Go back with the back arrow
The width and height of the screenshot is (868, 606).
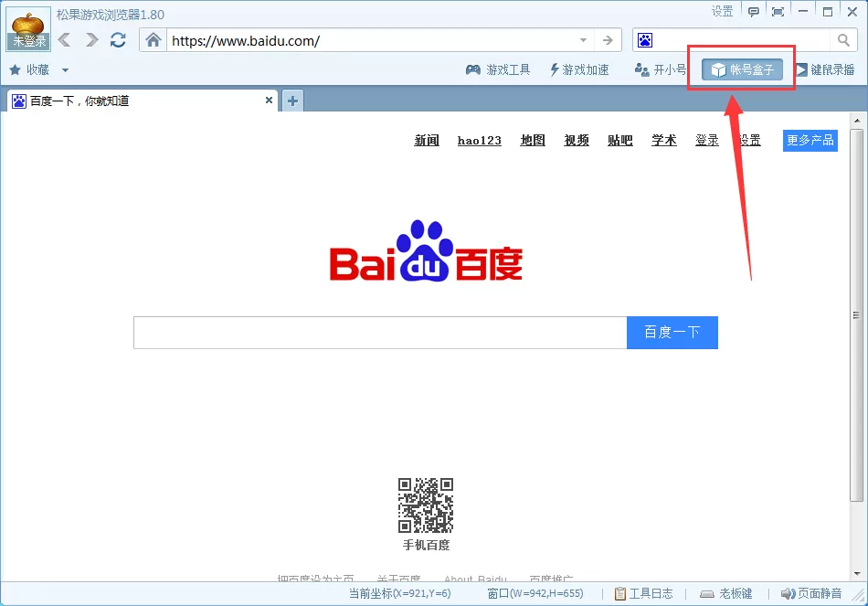pos(64,40)
